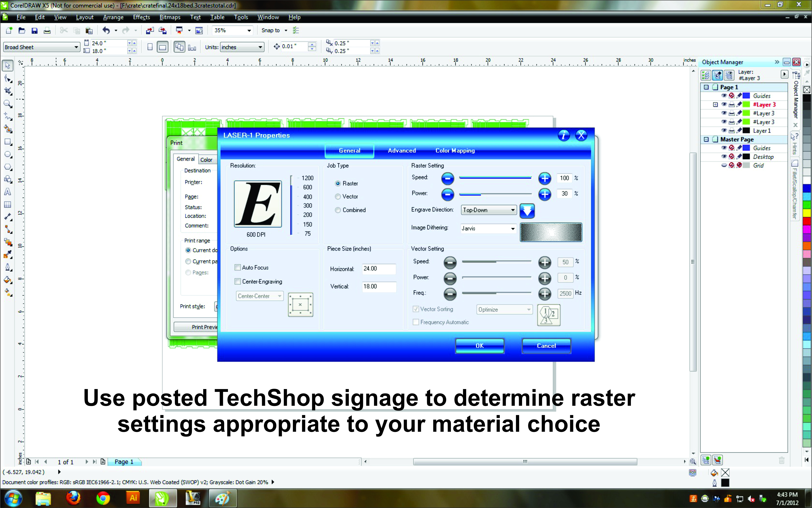Select the Raster job type

(x=338, y=183)
